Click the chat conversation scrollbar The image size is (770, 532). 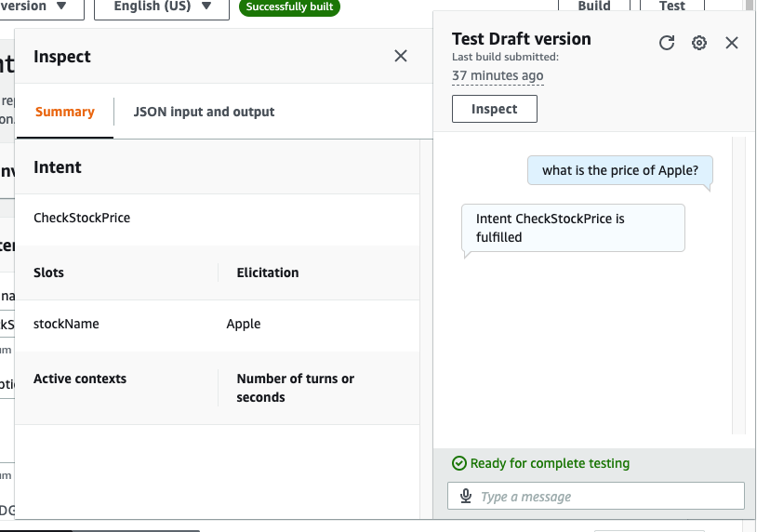click(x=738, y=286)
